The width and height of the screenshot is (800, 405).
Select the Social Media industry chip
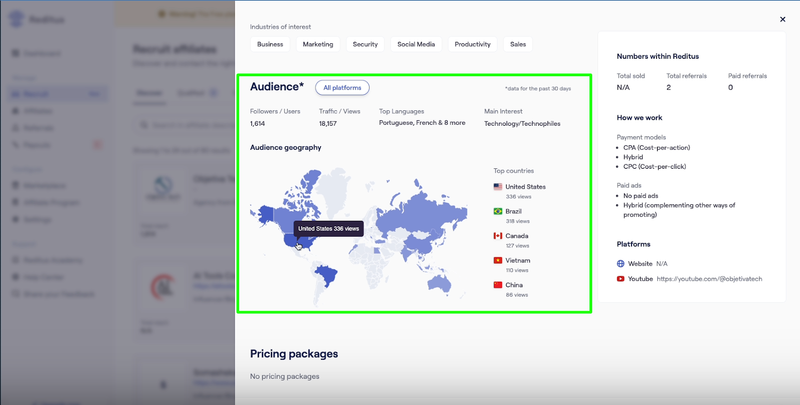click(x=416, y=44)
